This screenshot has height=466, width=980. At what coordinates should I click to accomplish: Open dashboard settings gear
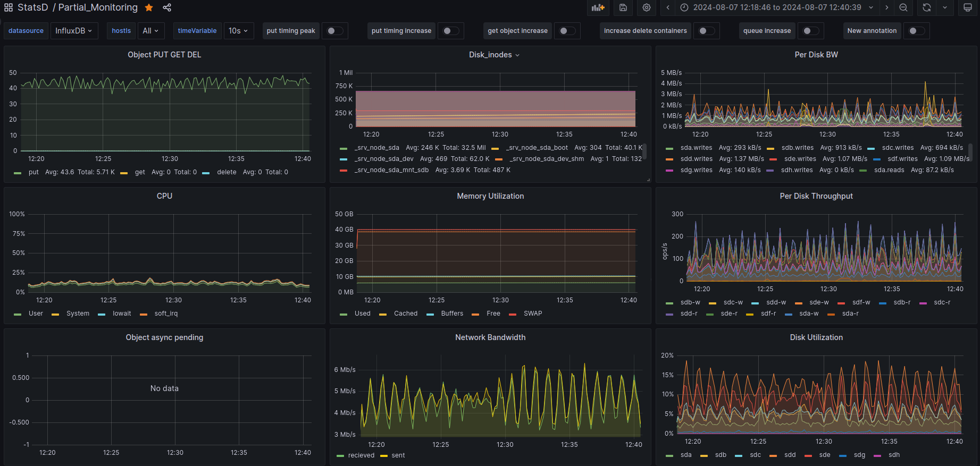click(647, 7)
